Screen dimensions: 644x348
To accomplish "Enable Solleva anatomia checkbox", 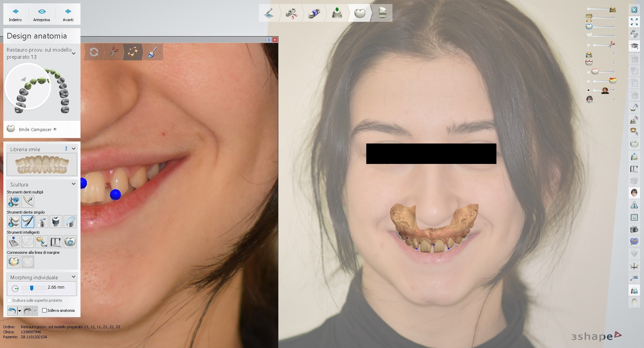I will tap(44, 310).
